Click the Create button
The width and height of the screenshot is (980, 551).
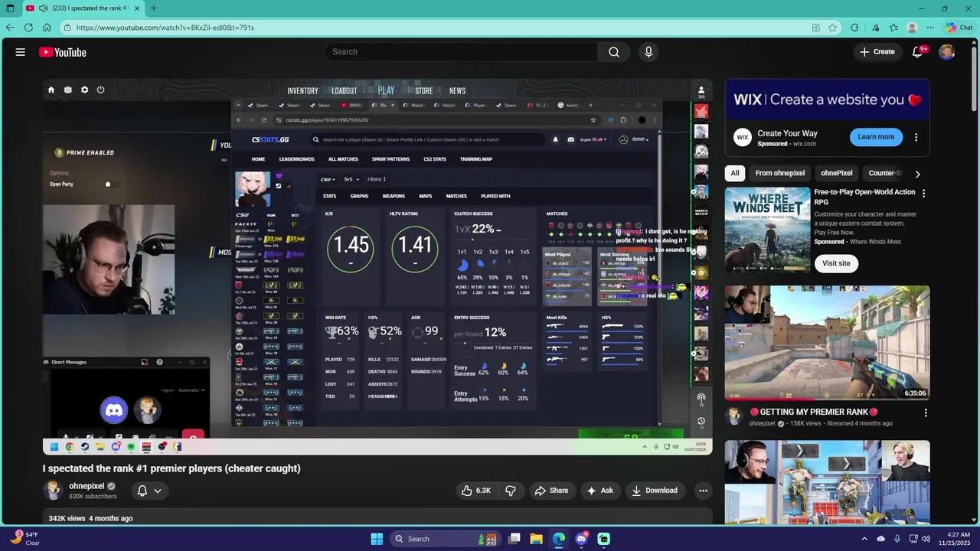pos(877,52)
